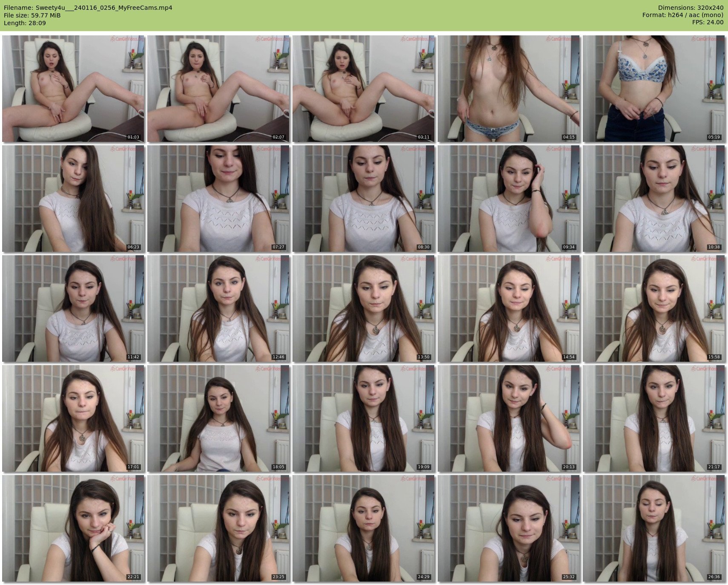
Task: Open the thumbnail stamped 06:23
Action: coord(73,199)
